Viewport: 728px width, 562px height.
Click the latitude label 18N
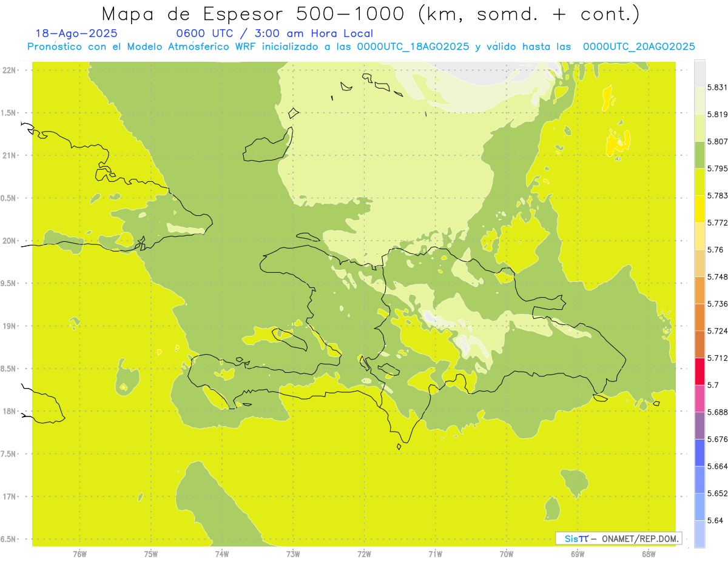(x=9, y=412)
